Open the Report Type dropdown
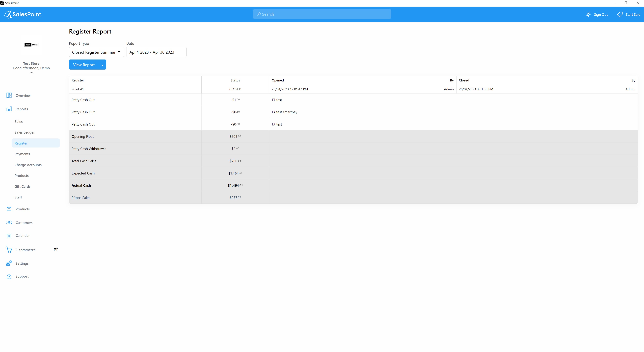Image resolution: width=644 pixels, height=352 pixels. click(96, 52)
